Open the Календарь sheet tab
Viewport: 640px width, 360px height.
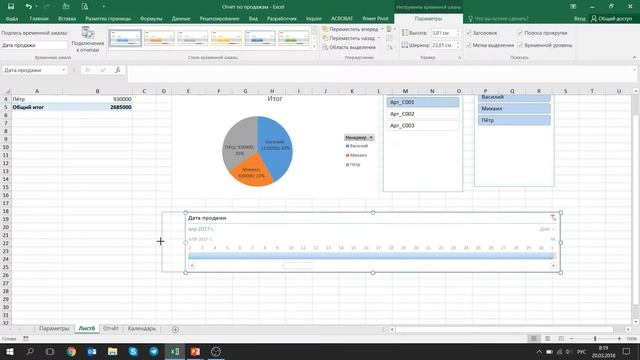tap(142, 329)
